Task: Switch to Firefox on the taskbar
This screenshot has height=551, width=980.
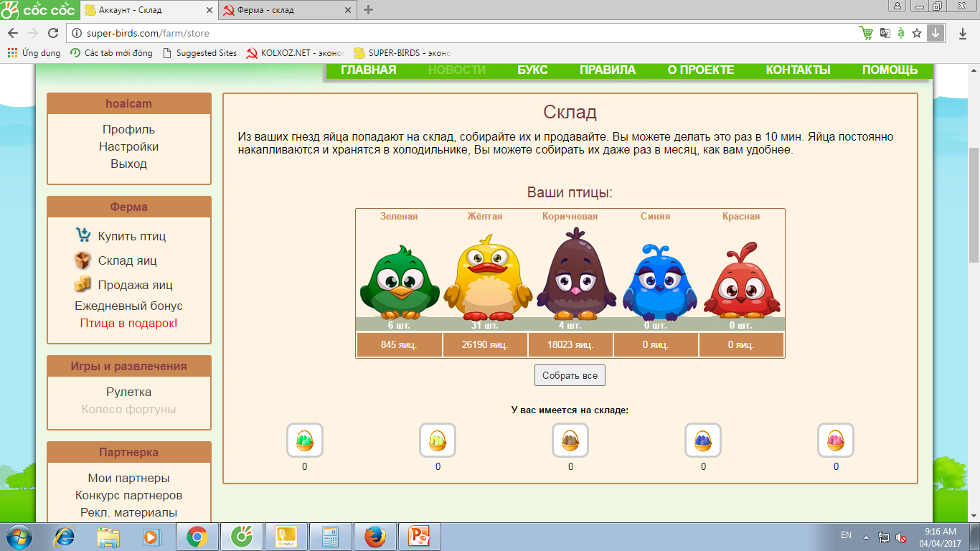Action: pos(375,537)
